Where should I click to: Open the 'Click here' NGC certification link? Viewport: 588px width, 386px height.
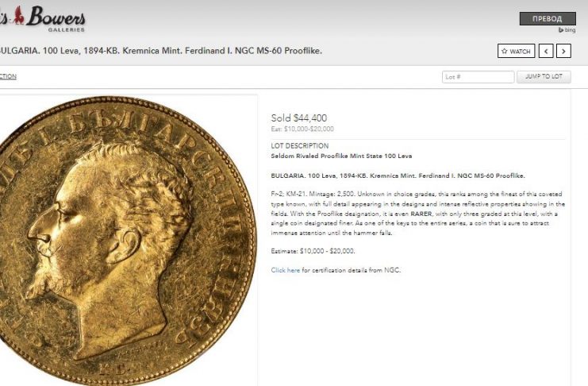pos(286,270)
